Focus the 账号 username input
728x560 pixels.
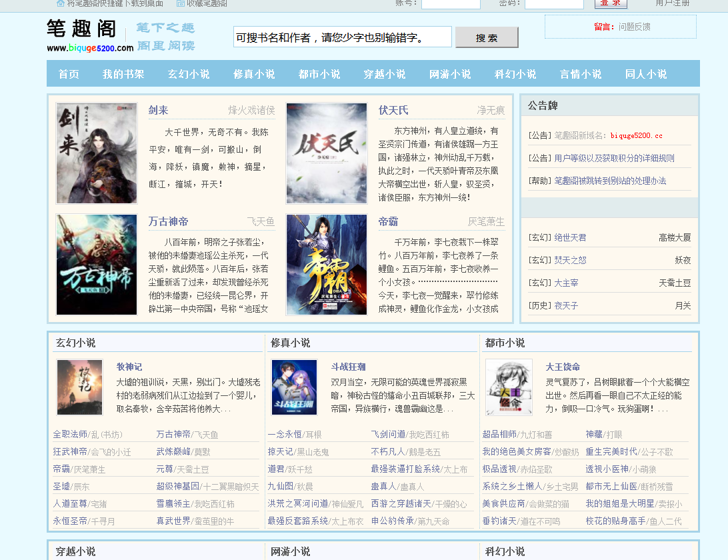coord(451,4)
